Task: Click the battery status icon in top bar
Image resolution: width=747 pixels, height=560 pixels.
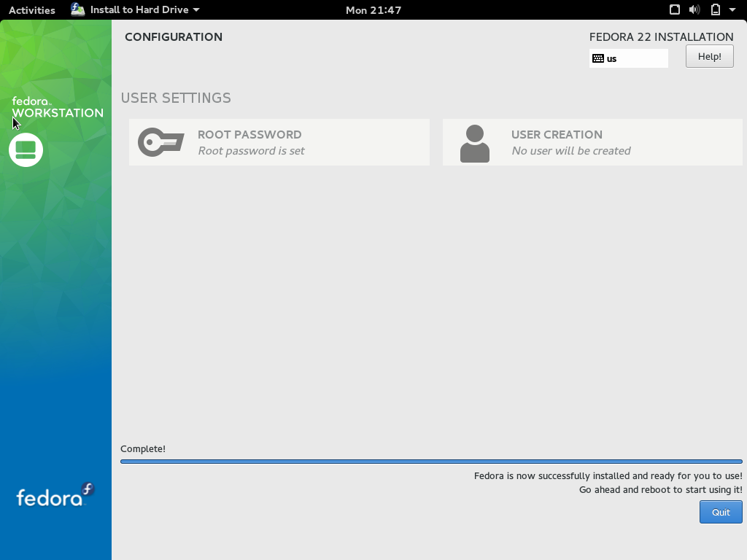Action: coord(715,9)
